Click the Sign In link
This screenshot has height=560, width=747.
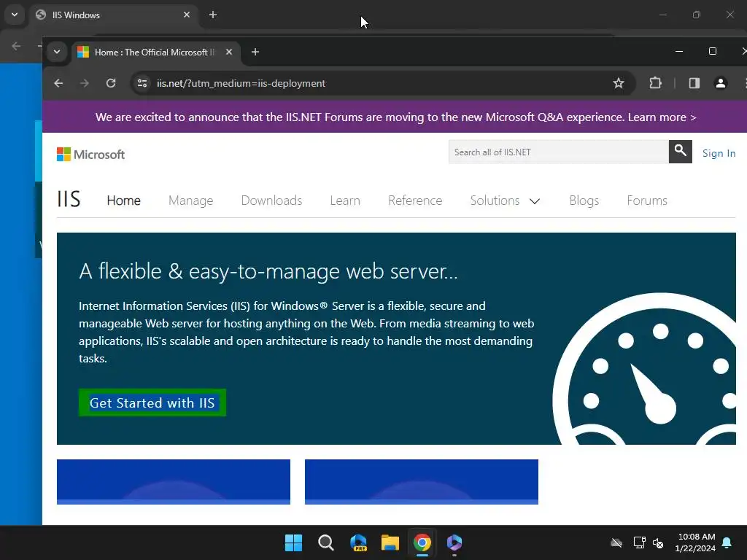coord(719,153)
